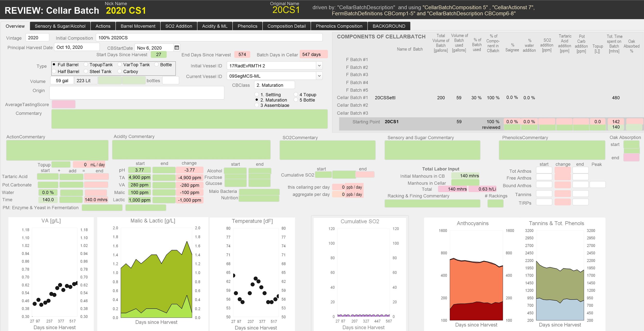Set CBClass to 1. Settling
The width and height of the screenshot is (644, 331).
pyautogui.click(x=257, y=95)
